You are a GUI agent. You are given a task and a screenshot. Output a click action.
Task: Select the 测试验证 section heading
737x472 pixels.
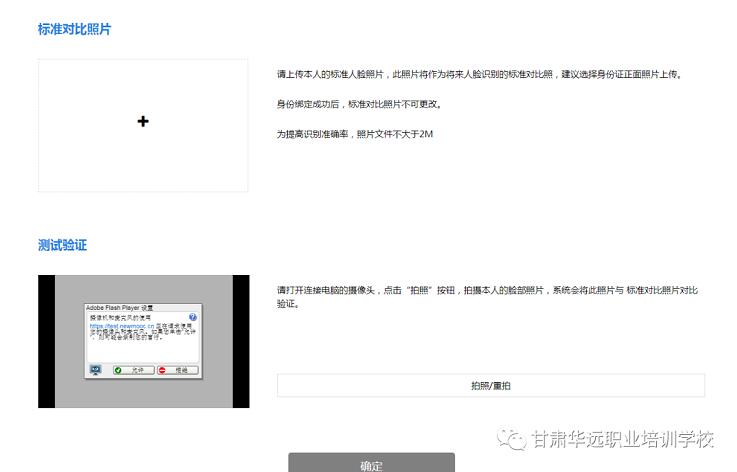tap(62, 246)
